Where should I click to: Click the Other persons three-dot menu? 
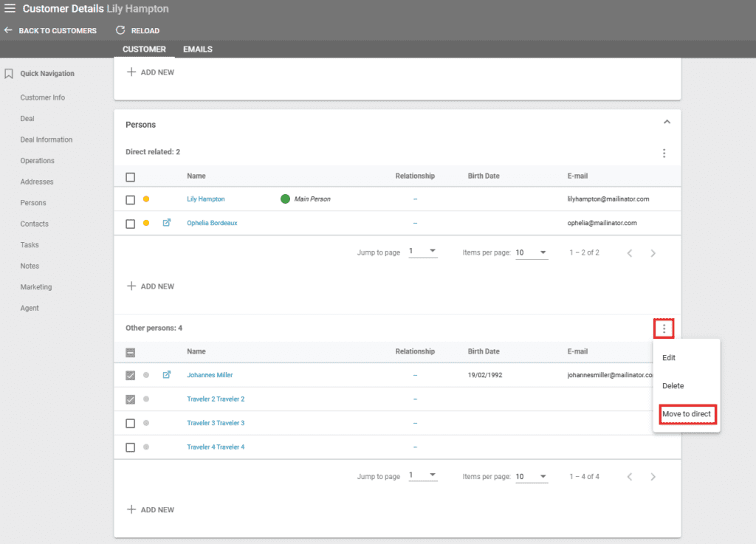[x=664, y=328]
